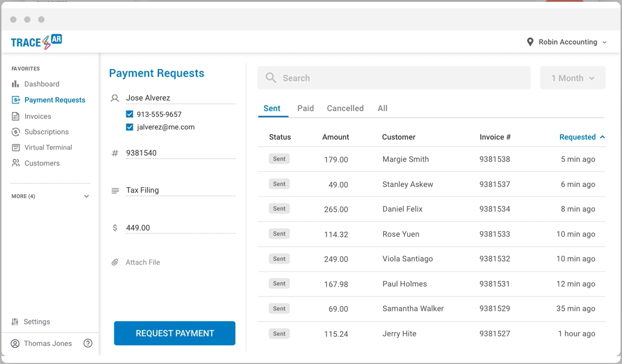The width and height of the screenshot is (622, 364).
Task: Sort by the Amount column header
Action: coord(335,137)
